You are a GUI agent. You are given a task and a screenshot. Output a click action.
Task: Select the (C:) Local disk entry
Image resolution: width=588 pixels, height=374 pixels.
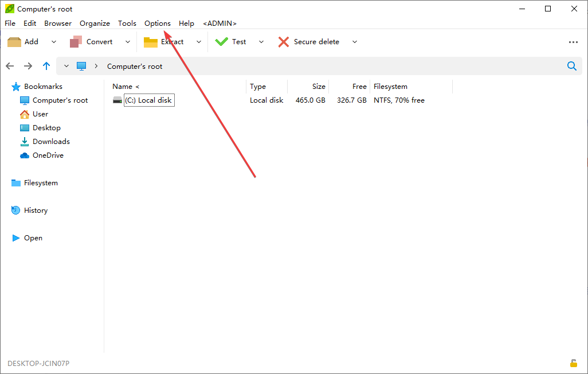(148, 100)
